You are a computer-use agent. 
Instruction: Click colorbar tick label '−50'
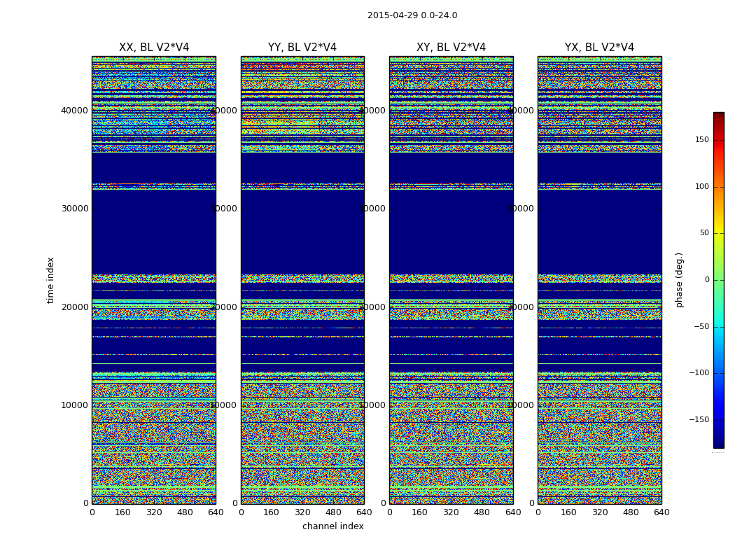701,326
